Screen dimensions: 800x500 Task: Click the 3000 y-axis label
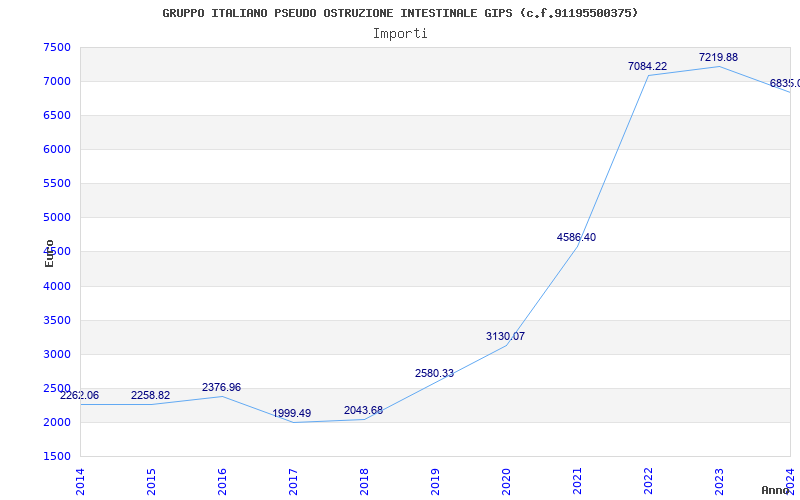(x=57, y=354)
